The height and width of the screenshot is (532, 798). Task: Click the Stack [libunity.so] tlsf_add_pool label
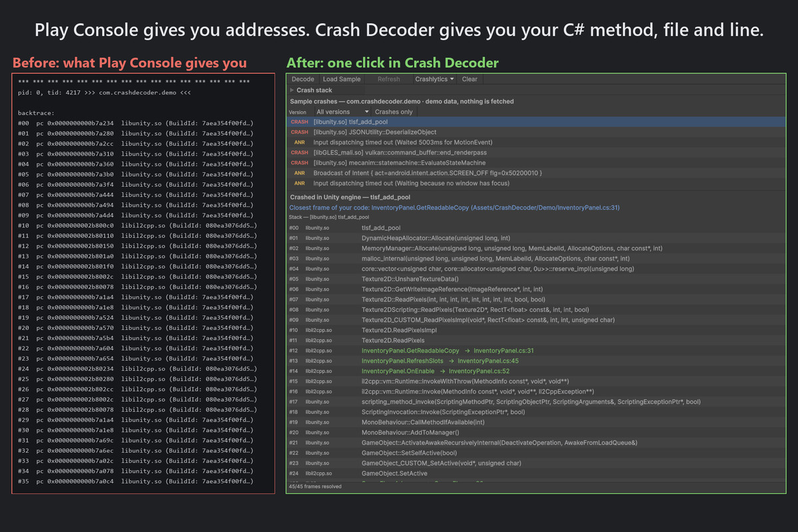coord(329,217)
